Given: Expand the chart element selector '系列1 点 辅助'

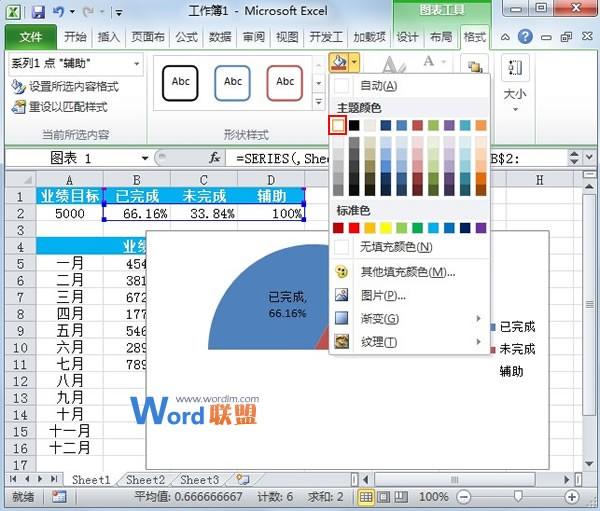Looking at the screenshot, I should 137,63.
